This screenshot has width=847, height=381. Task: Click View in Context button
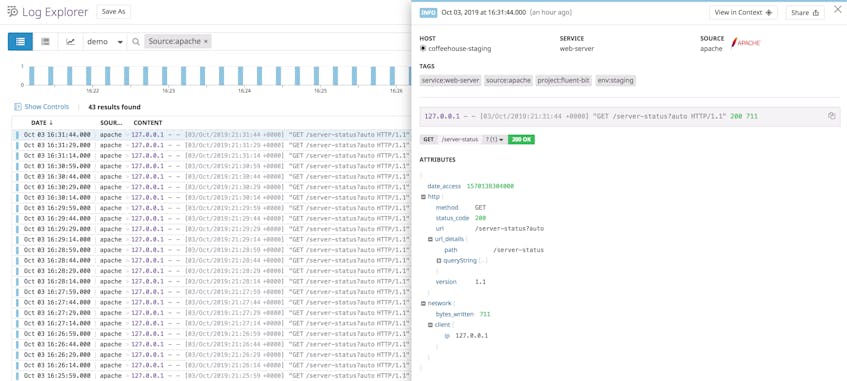tap(743, 12)
